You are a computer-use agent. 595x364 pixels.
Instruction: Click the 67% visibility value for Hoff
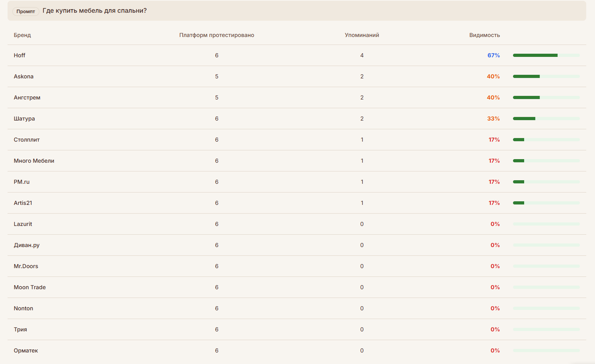(494, 55)
